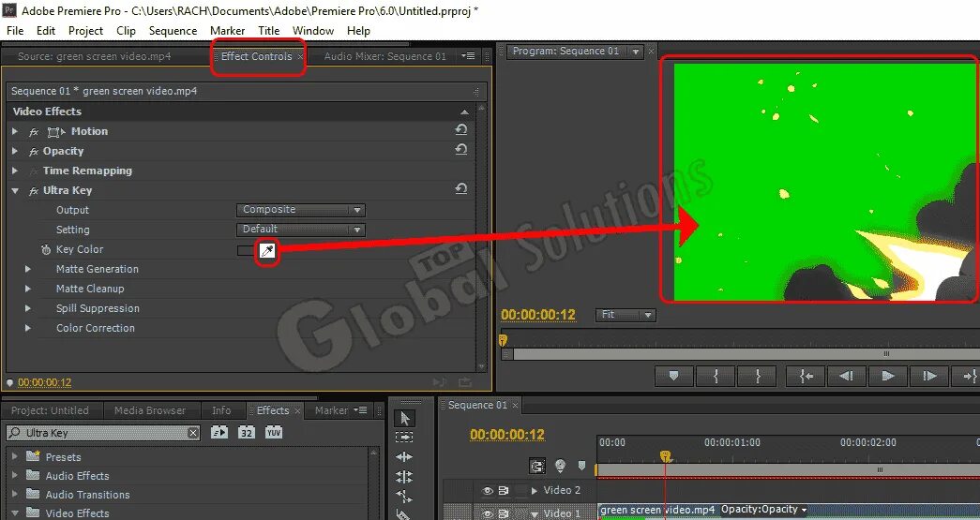Reset the Opacity effect
980x520 pixels.
point(461,150)
